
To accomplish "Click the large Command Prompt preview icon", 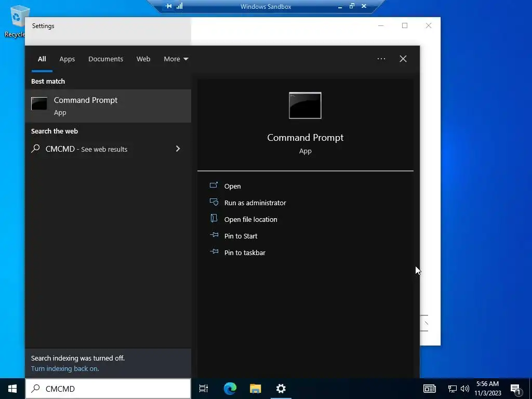I will [x=305, y=105].
